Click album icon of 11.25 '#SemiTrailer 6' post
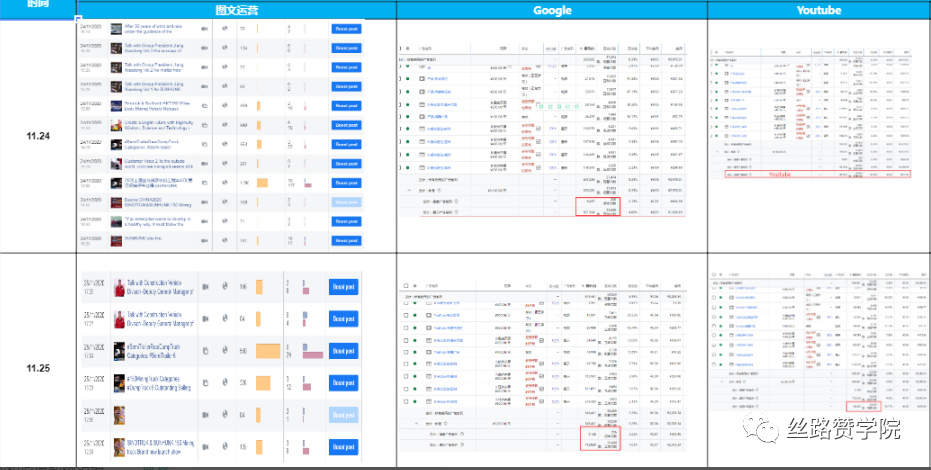The width and height of the screenshot is (931, 470). 206,351
